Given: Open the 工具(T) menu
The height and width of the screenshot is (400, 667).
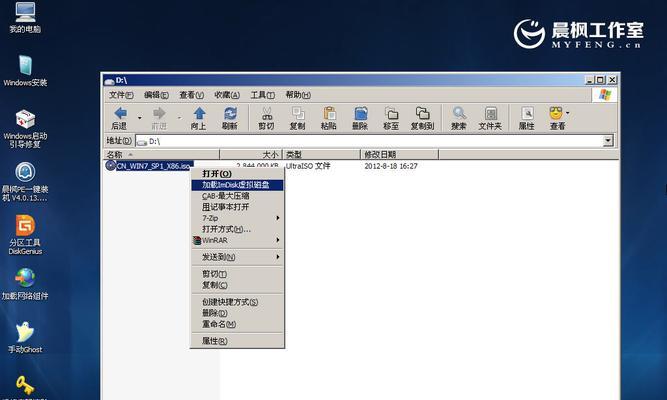Looking at the screenshot, I should (262, 95).
